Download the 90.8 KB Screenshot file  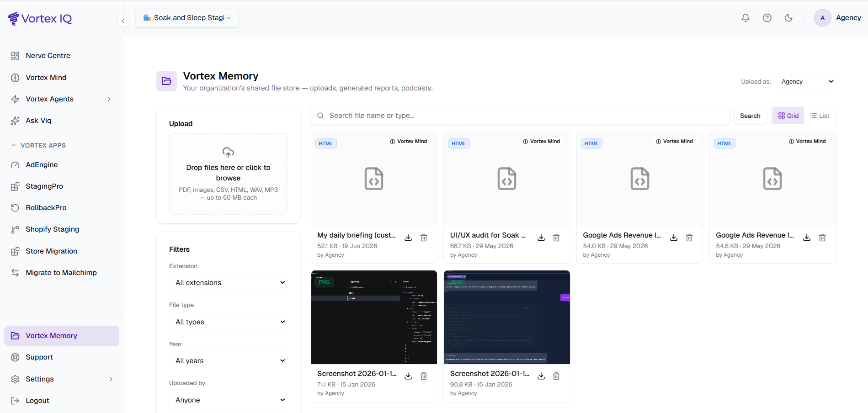(541, 376)
